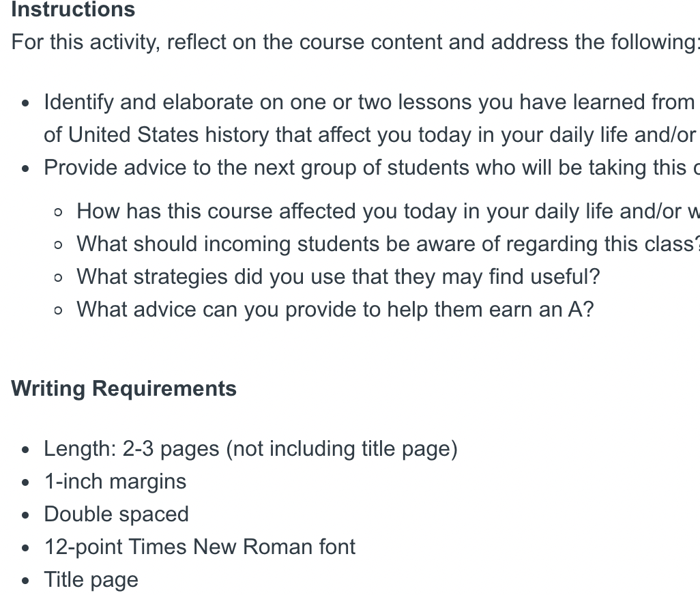Click '(not including title page)' text

click(342, 449)
